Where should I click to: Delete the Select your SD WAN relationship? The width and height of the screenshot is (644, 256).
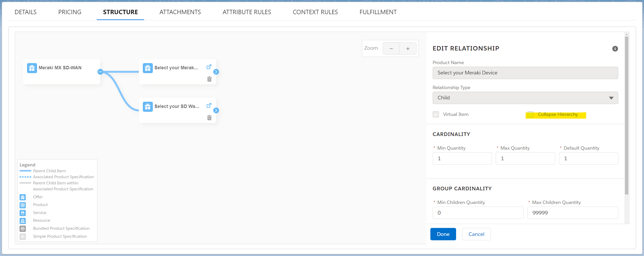coord(209,118)
